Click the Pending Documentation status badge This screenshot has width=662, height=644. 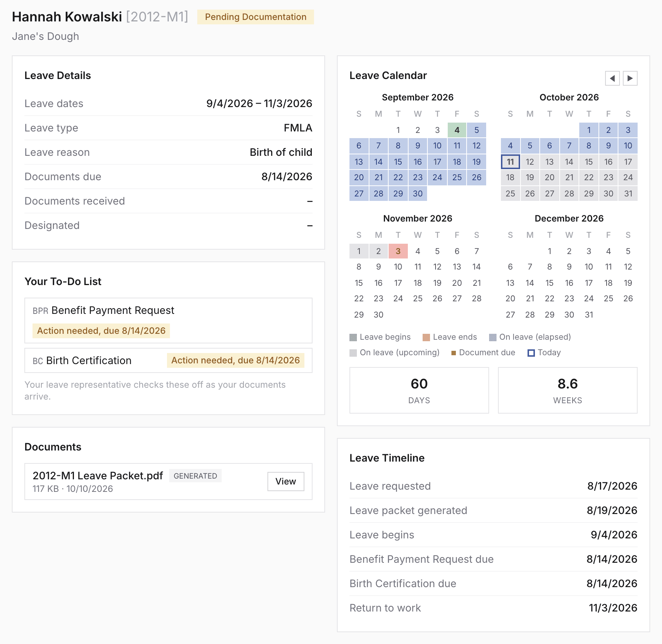click(x=256, y=17)
